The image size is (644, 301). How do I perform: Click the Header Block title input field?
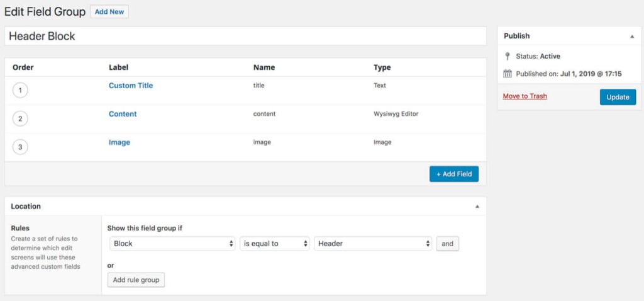click(x=245, y=36)
